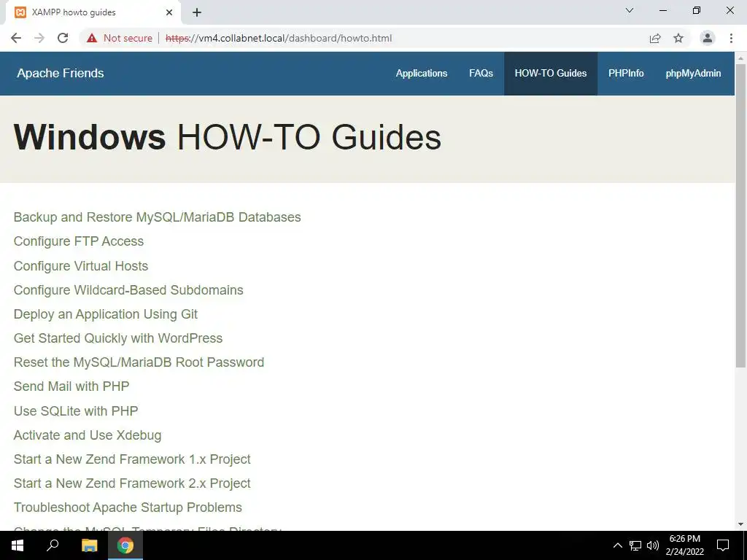
Task: Open Backup and Restore MySQL/MariaDB Databases
Action: tap(158, 217)
